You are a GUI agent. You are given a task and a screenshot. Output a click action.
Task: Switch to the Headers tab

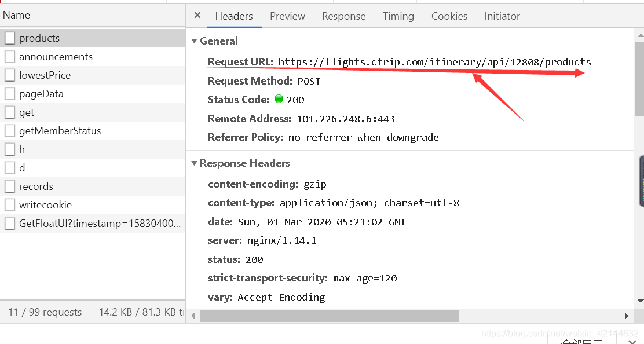(234, 16)
